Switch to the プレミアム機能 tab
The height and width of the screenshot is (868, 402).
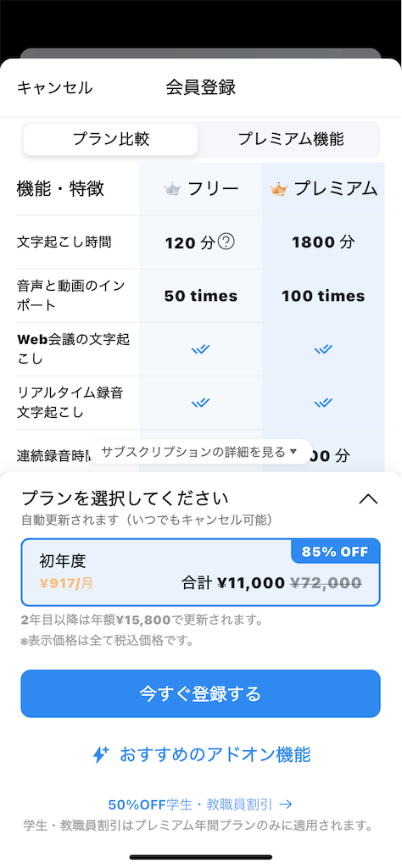291,140
